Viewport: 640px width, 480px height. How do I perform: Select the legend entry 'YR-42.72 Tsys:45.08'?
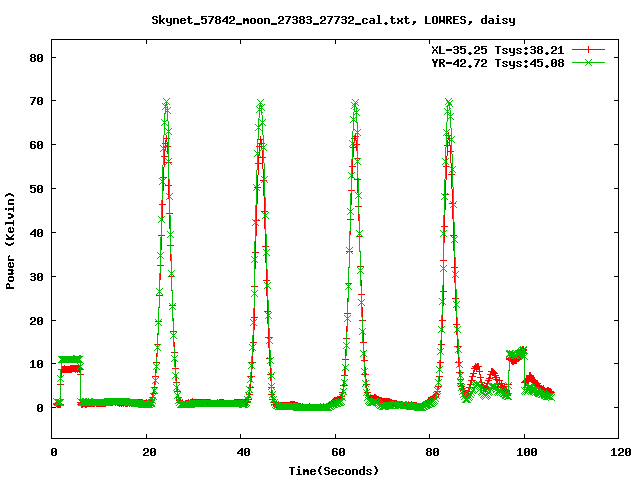(498, 63)
